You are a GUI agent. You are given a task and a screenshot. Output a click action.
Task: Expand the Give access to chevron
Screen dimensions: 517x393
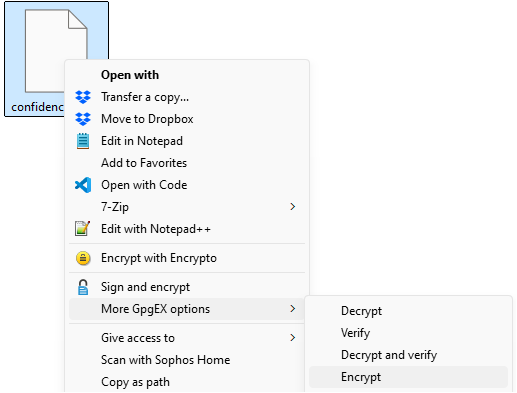293,338
